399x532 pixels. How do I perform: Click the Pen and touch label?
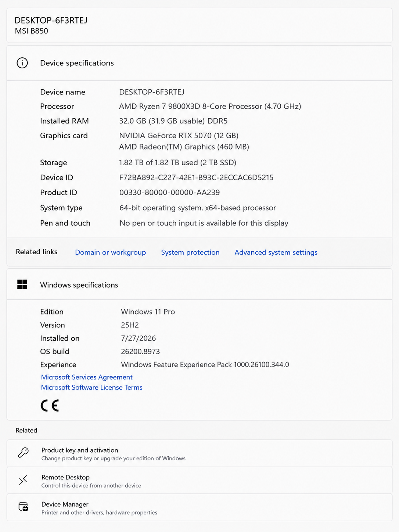click(65, 223)
